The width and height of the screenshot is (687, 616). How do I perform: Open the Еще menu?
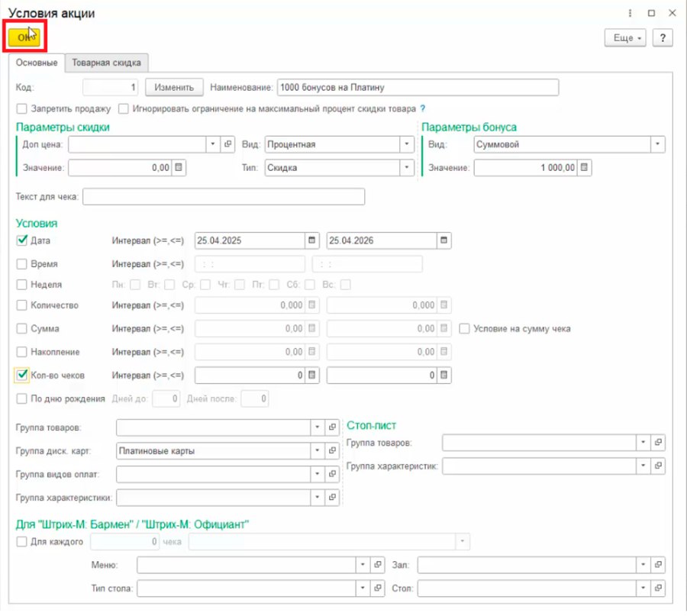(625, 37)
